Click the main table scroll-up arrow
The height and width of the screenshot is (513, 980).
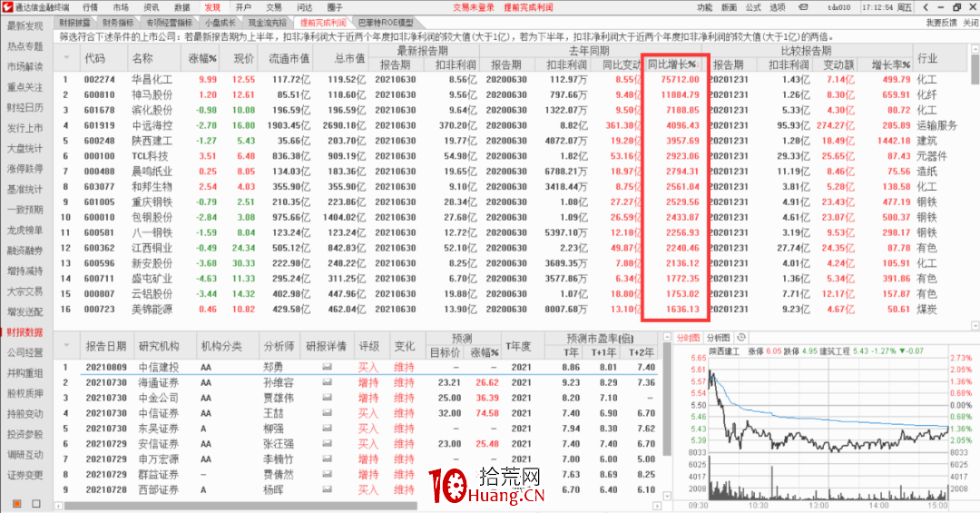click(975, 48)
